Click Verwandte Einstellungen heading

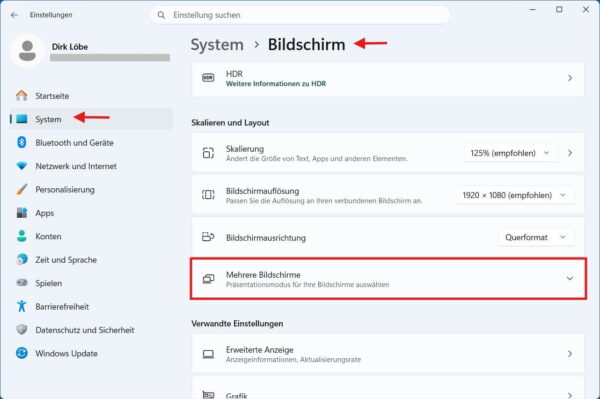237,324
